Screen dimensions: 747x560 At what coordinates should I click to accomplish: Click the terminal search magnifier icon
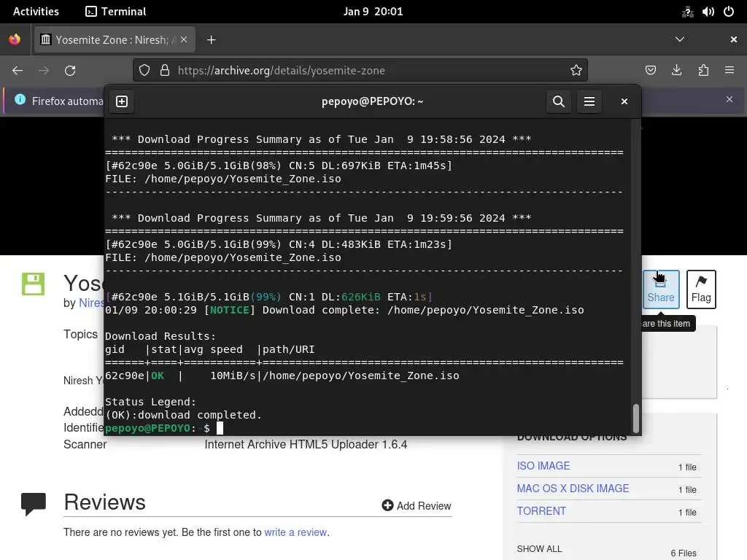click(x=558, y=101)
